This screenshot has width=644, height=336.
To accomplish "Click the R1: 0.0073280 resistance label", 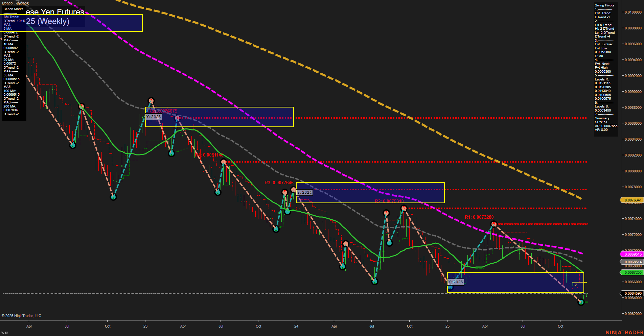I will click(479, 217).
